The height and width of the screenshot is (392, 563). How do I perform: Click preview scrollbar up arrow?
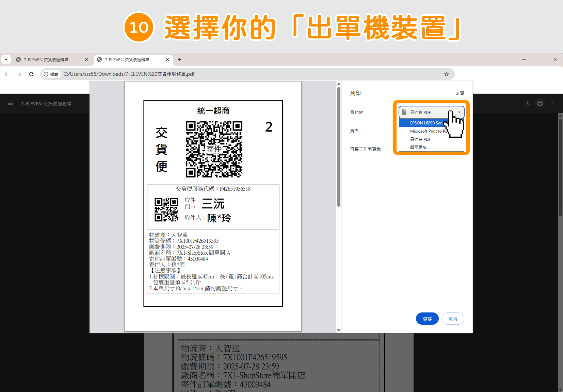[x=339, y=84]
